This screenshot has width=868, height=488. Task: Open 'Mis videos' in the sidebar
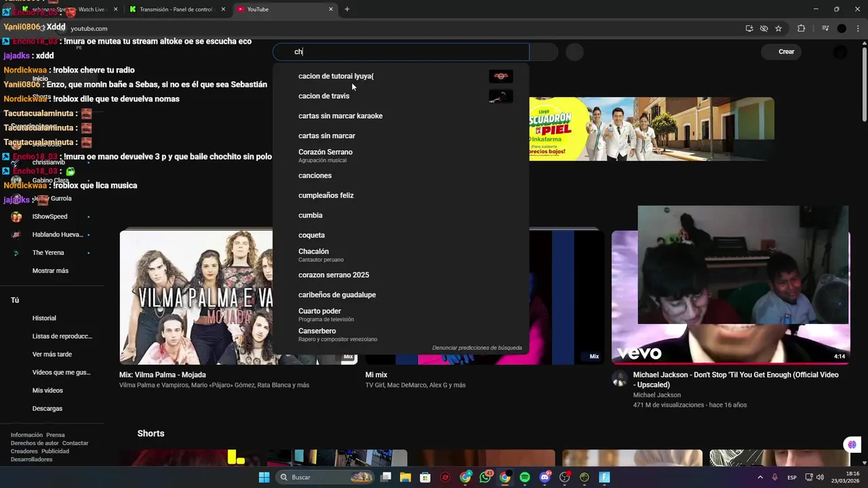click(x=47, y=390)
